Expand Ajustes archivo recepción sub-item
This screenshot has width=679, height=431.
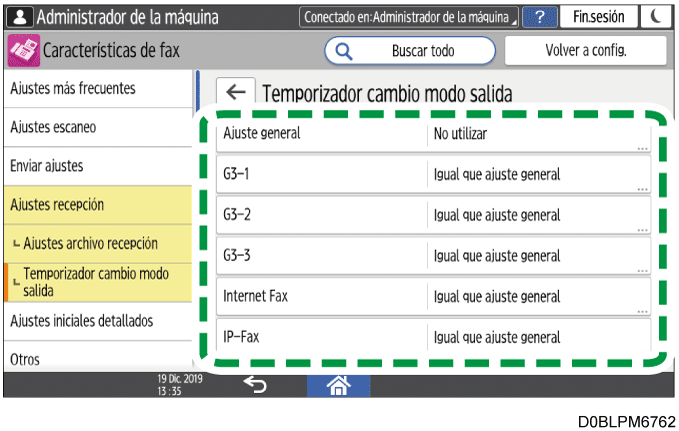[x=97, y=244]
